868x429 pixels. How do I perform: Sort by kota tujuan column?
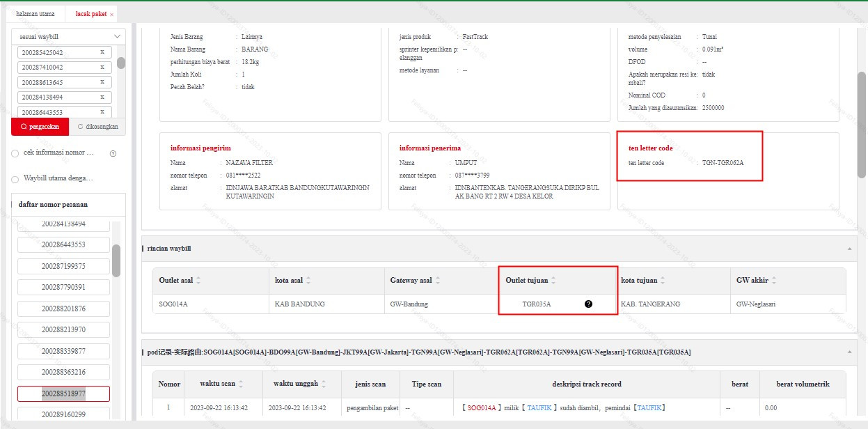pyautogui.click(x=663, y=281)
